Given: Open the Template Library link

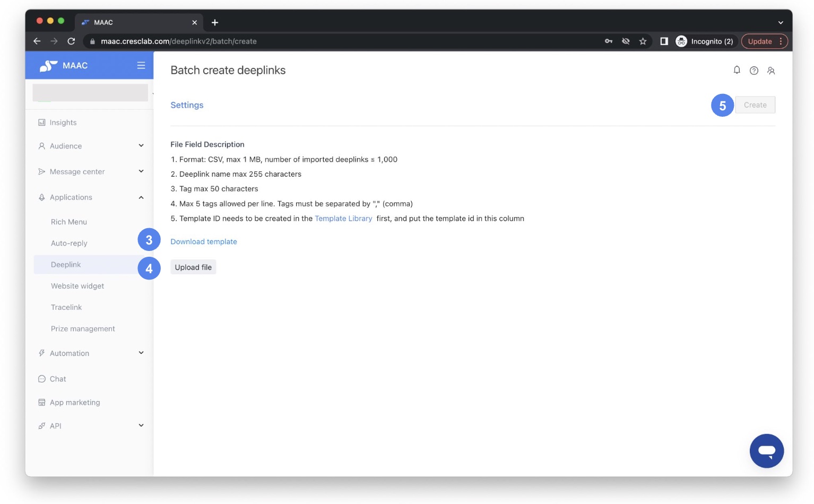Looking at the screenshot, I should tap(343, 218).
